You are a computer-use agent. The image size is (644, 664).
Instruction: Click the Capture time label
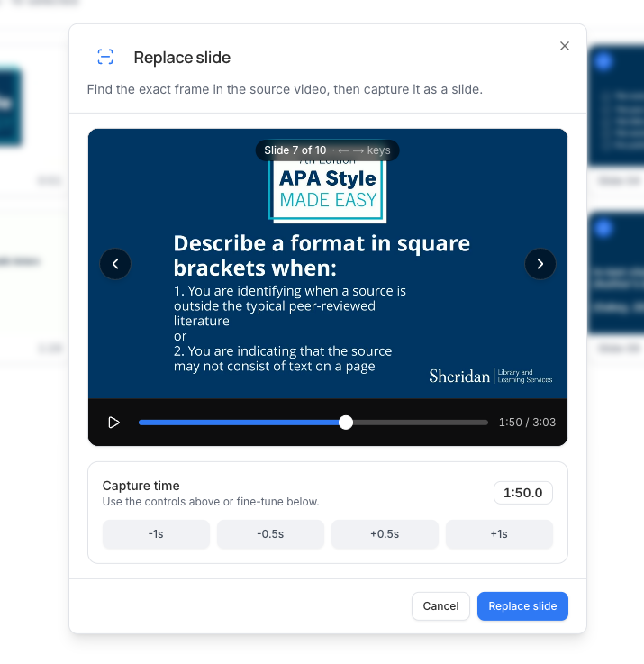(x=141, y=486)
